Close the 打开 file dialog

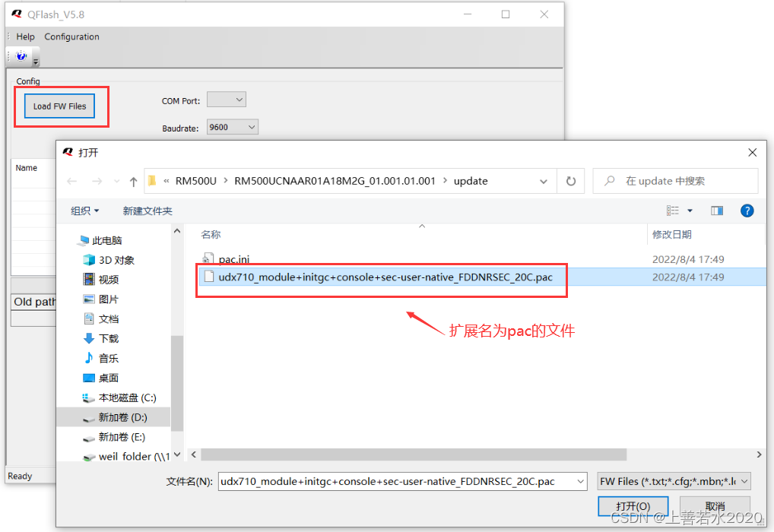click(x=752, y=153)
